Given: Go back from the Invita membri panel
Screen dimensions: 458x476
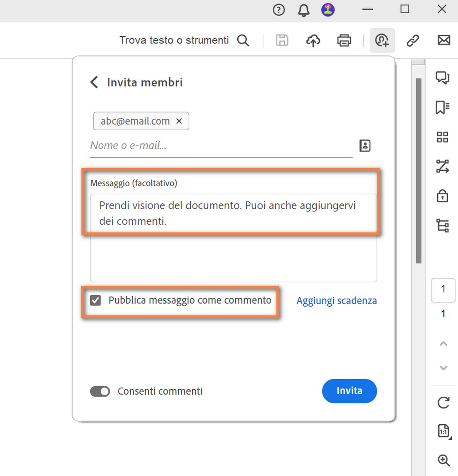Looking at the screenshot, I should [93, 82].
